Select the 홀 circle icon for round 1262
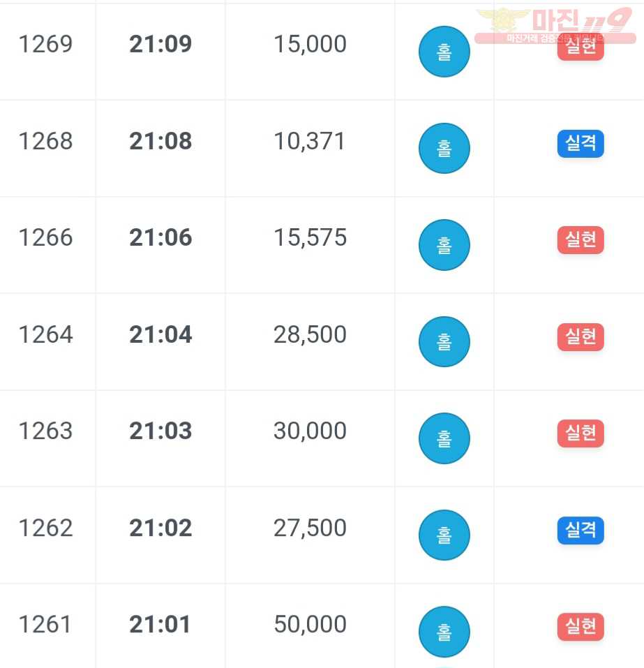This screenshot has height=668, width=644. (x=444, y=535)
